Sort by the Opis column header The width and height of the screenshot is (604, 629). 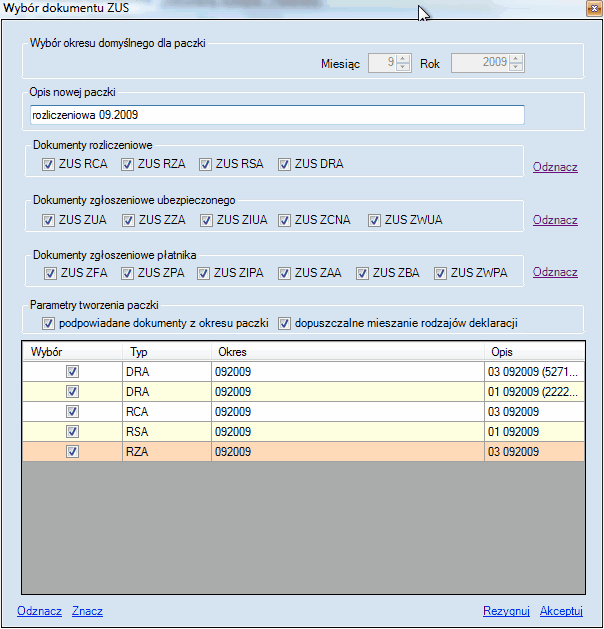pyautogui.click(x=534, y=352)
